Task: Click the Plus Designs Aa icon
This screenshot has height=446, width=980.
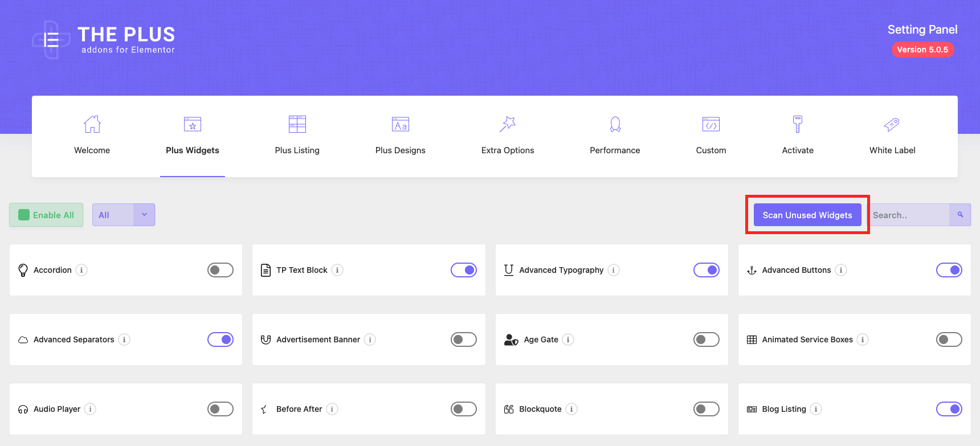Action: pyautogui.click(x=401, y=124)
